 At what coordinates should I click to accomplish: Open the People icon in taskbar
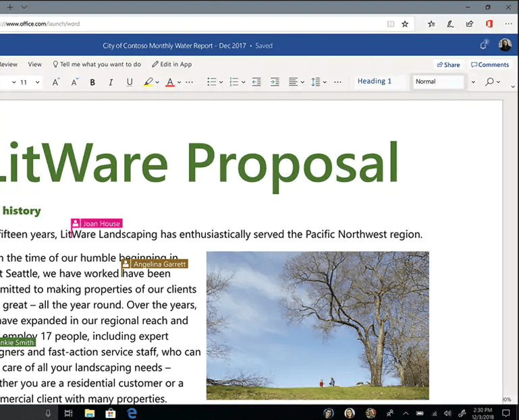[x=390, y=413]
